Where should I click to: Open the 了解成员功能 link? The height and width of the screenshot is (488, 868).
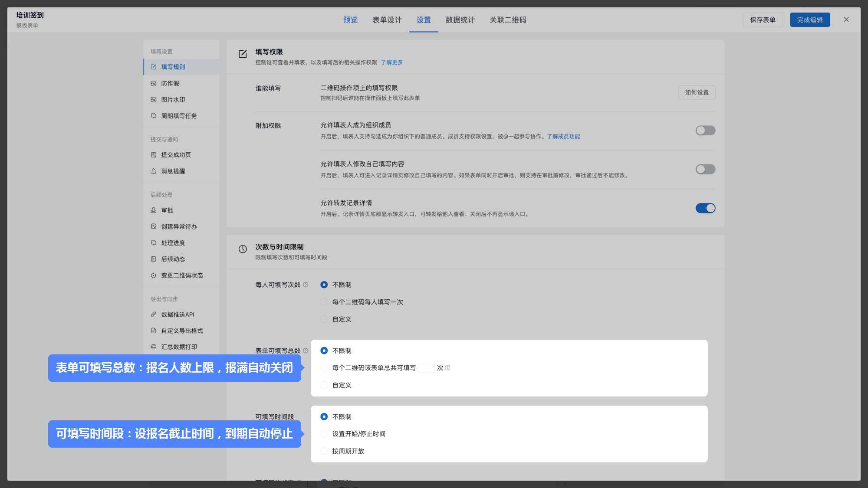tap(563, 137)
